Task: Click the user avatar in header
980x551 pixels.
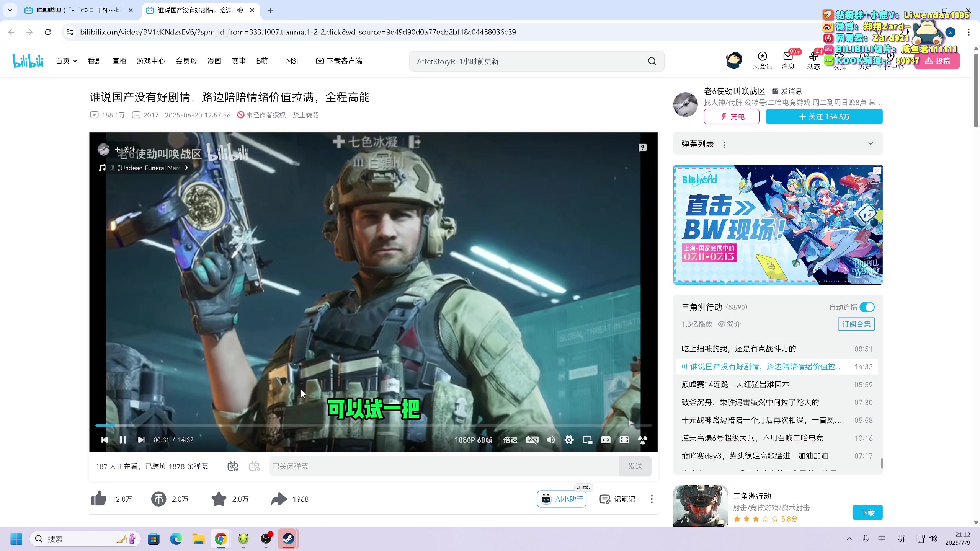Action: tap(734, 60)
